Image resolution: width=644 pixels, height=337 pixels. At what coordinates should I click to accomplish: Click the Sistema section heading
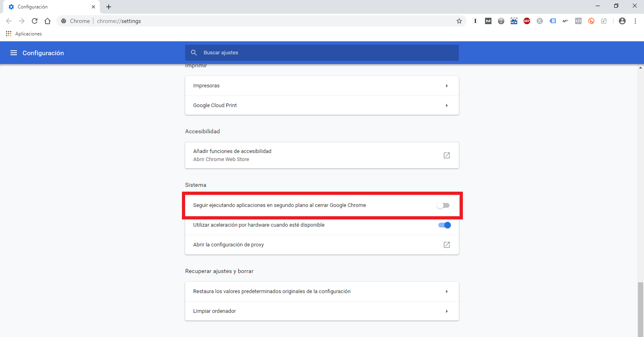click(x=196, y=185)
